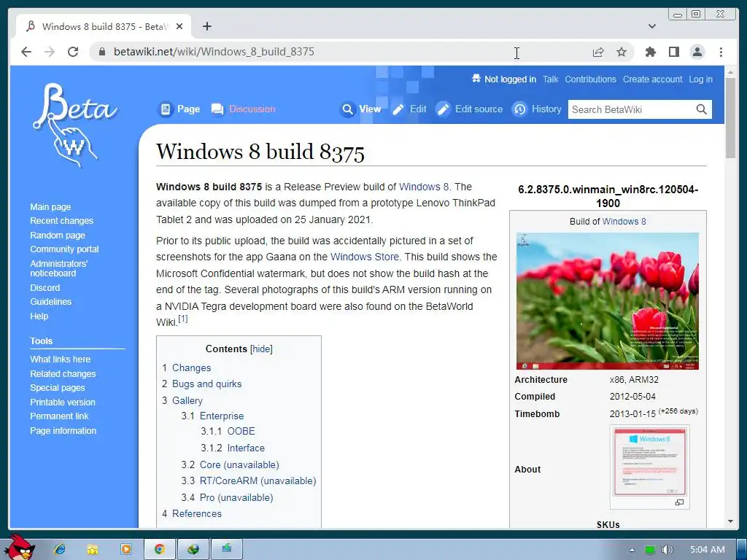Open Random page in sidebar
Image resolution: width=747 pixels, height=560 pixels.
pos(58,235)
